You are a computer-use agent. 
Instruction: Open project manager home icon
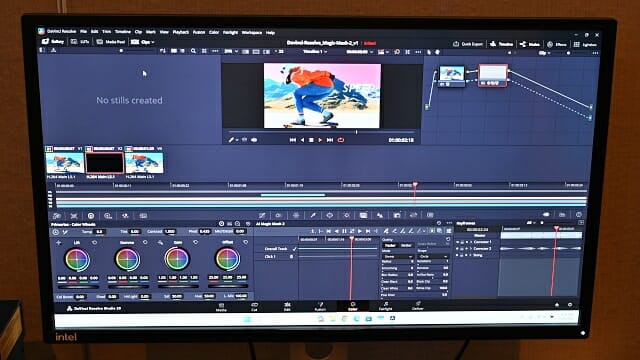[557, 304]
